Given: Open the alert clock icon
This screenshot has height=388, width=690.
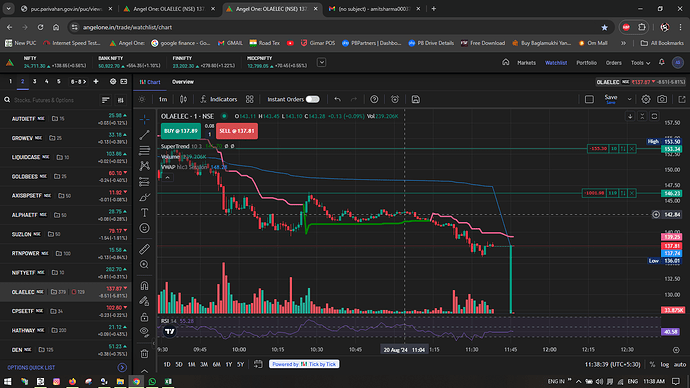Looking at the screenshot, I should pos(395,99).
